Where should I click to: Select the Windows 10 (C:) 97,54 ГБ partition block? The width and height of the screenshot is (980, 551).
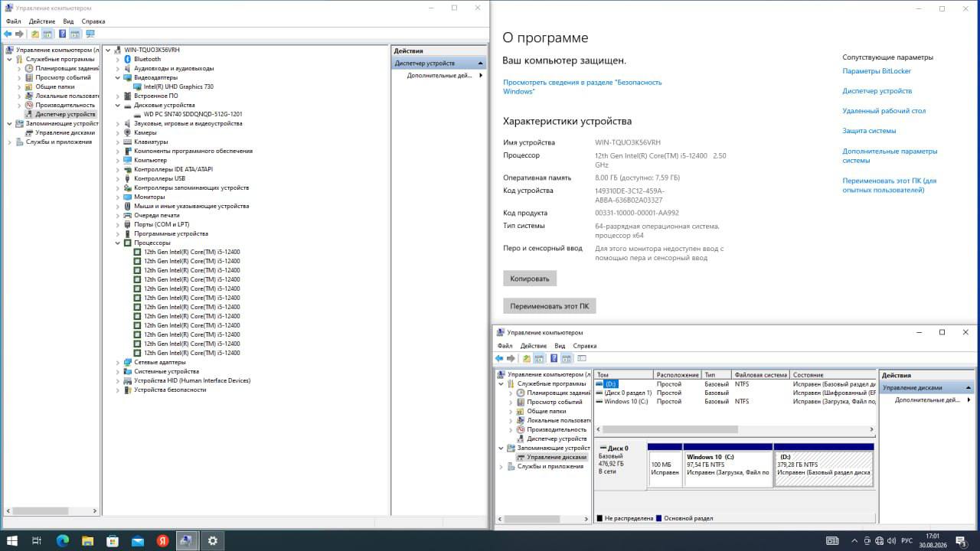[x=728, y=465]
